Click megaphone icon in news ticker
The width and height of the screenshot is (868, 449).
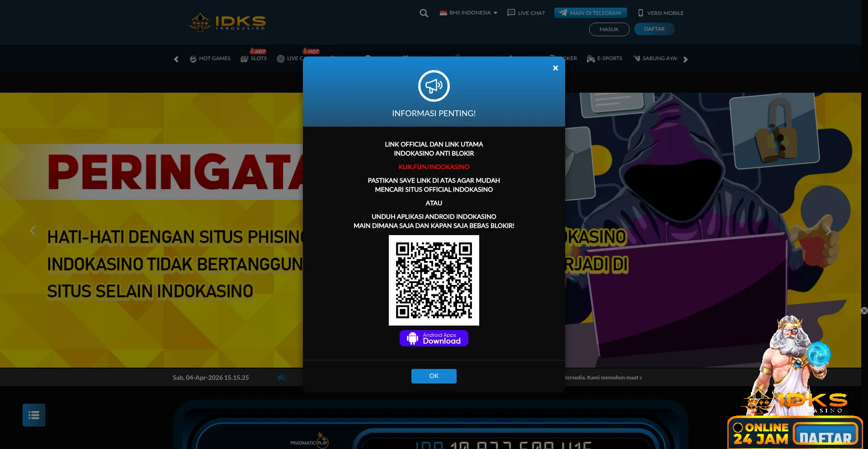(x=282, y=377)
